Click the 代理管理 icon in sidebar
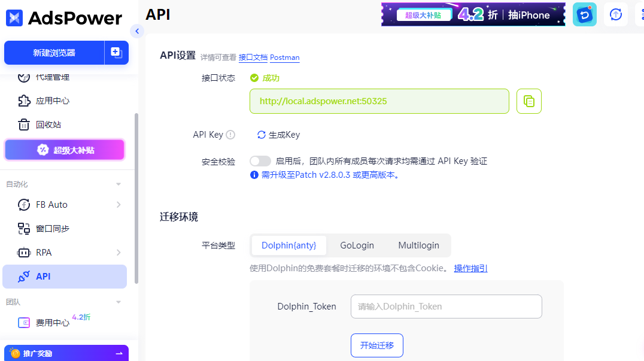 point(24,77)
